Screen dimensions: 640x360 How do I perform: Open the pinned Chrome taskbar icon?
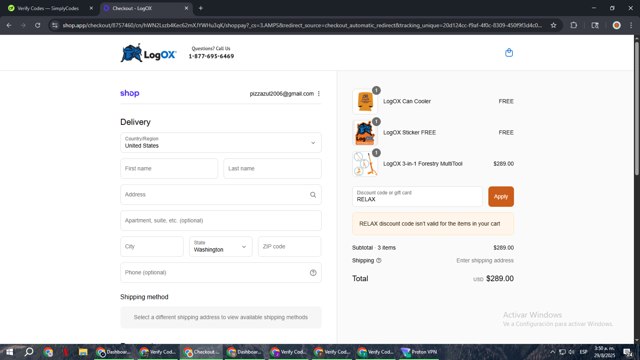pyautogui.click(x=48, y=352)
